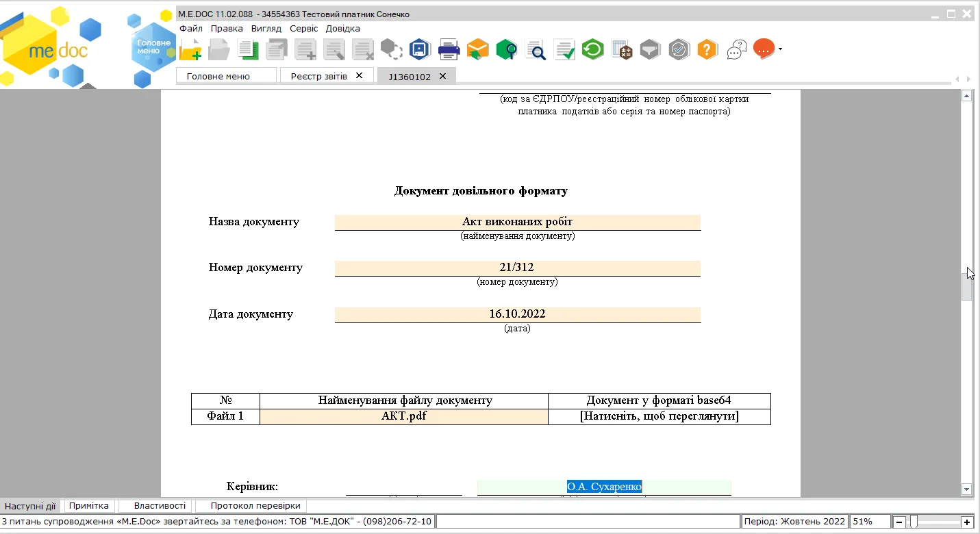
Task: Click the zoom slider handle
Action: pyautogui.click(x=914, y=522)
